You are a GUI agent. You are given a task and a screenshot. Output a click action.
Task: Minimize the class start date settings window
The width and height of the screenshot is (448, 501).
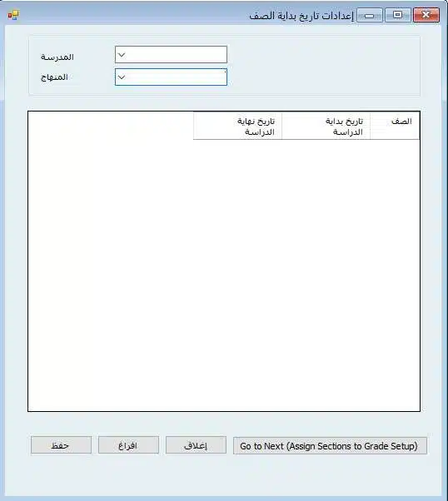(x=370, y=15)
